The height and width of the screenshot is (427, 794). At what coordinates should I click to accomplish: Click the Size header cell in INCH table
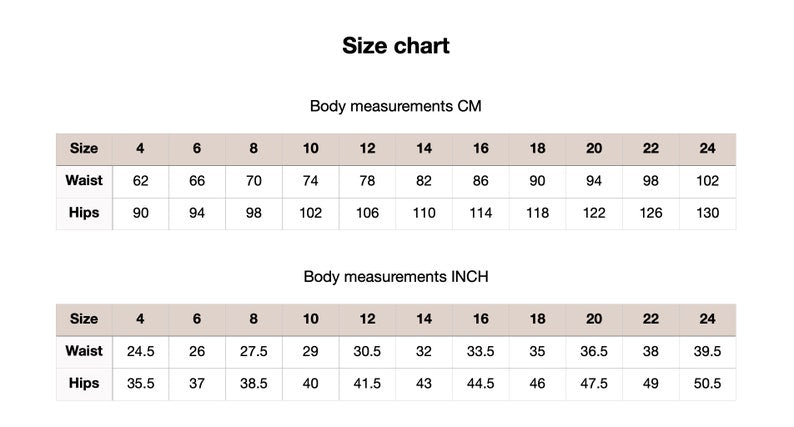point(84,318)
